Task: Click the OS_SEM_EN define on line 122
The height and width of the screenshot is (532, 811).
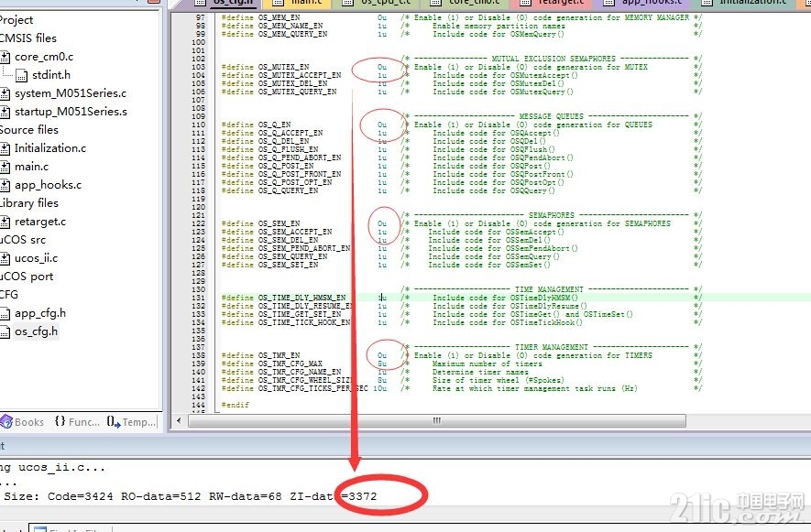Action: 260,223
